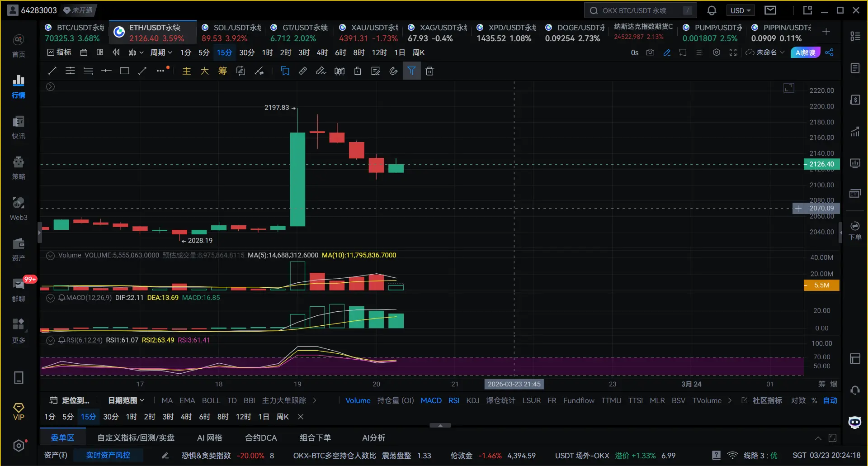Switch to BTC/USDT永续 tab
Viewport: 868px width, 466px height.
coord(74,33)
